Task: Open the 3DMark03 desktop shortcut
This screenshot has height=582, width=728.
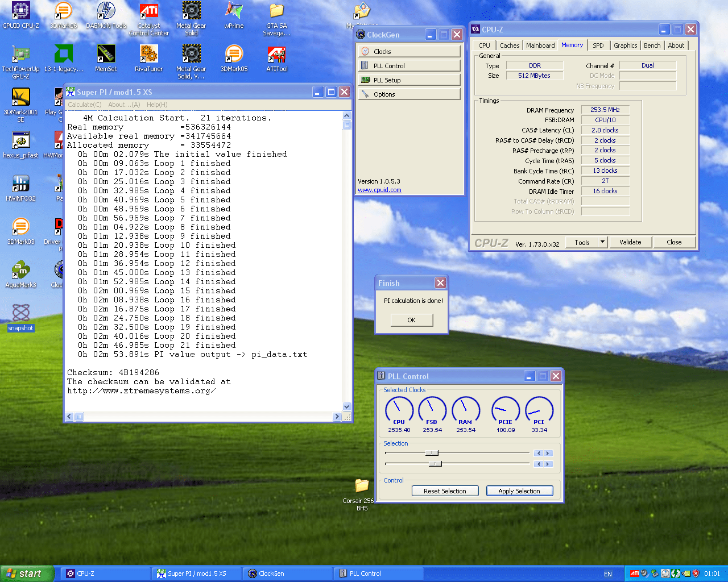Action: (x=20, y=232)
